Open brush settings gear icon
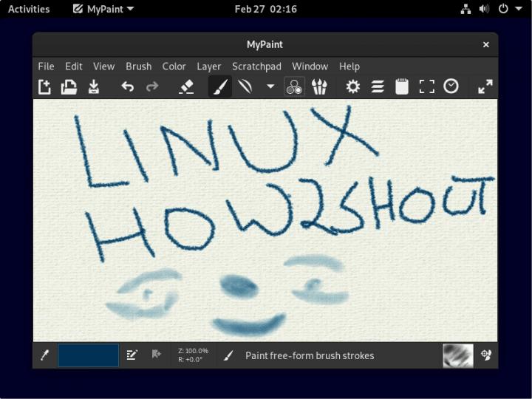The width and height of the screenshot is (532, 399). (x=353, y=87)
